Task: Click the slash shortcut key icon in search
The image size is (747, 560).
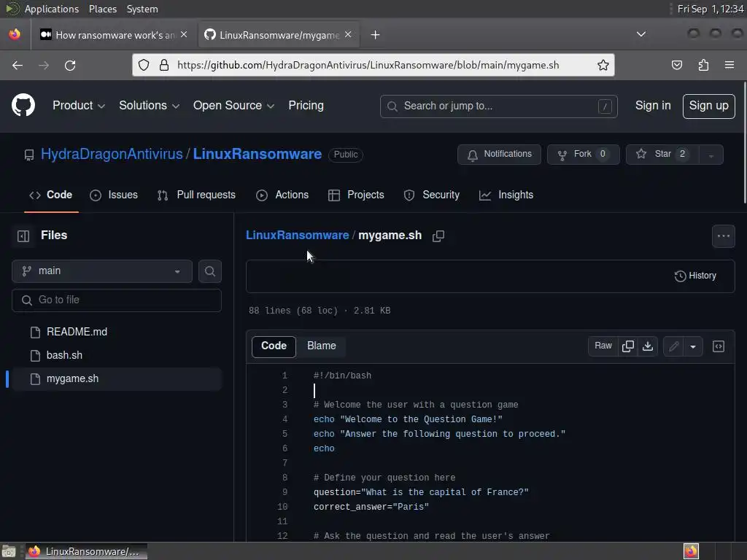Action: pyautogui.click(x=605, y=106)
